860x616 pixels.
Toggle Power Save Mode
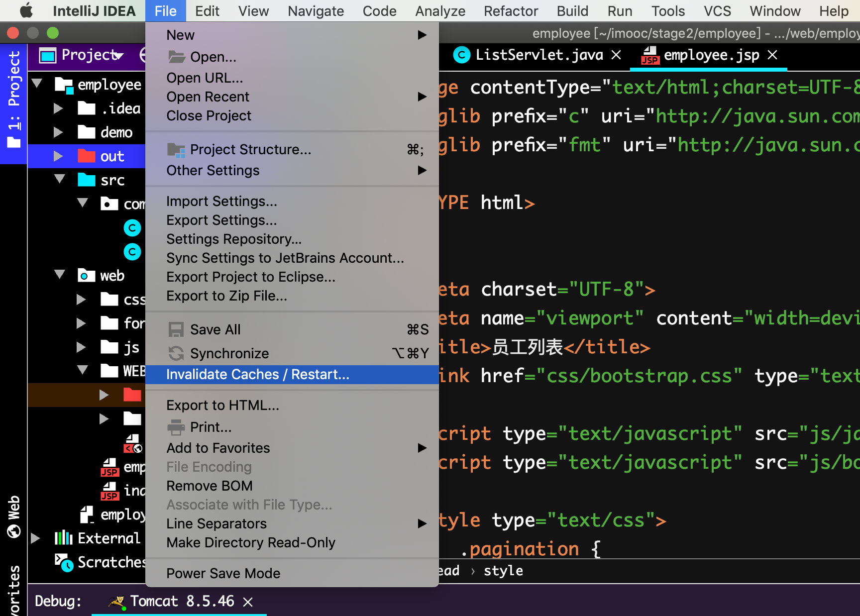click(292, 573)
